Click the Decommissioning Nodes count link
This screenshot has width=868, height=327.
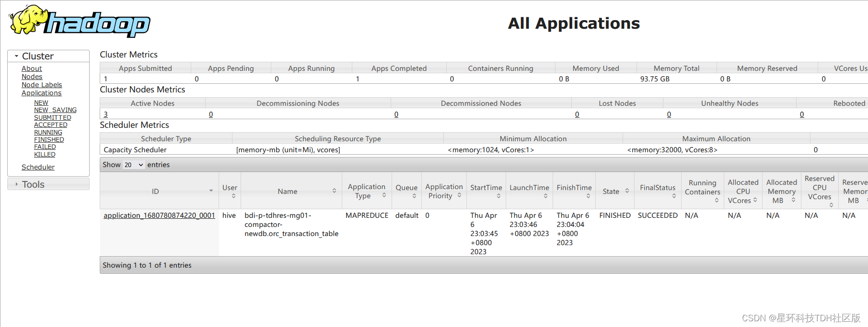211,114
